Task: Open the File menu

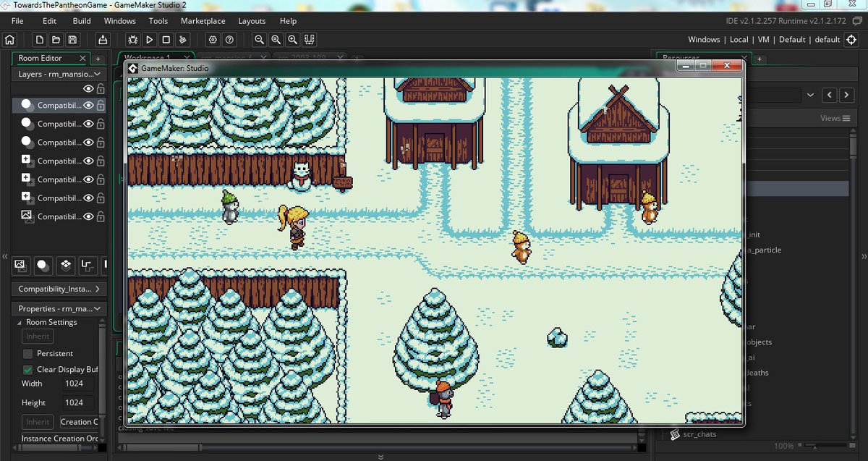Action: 17,21
